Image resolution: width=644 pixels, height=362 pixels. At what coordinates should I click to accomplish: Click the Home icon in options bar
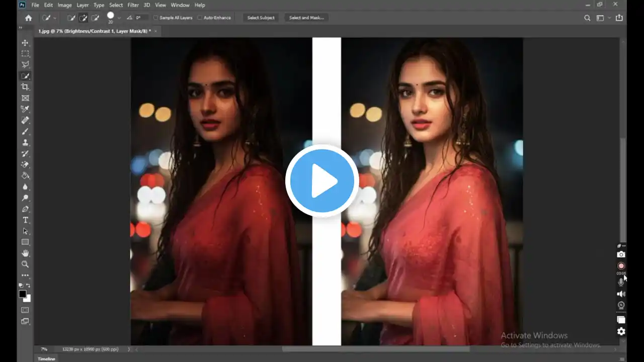tap(28, 18)
